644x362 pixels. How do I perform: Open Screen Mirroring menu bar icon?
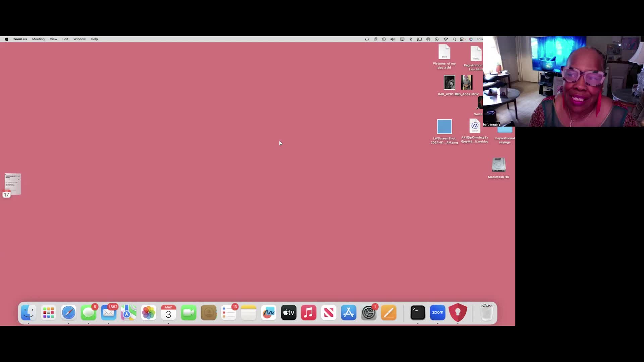pos(402,39)
